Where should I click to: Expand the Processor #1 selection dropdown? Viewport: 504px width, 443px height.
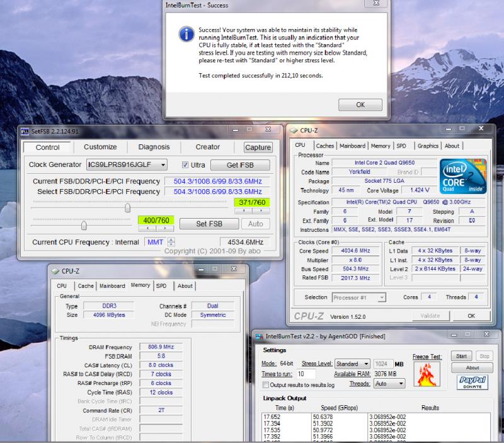(382, 297)
